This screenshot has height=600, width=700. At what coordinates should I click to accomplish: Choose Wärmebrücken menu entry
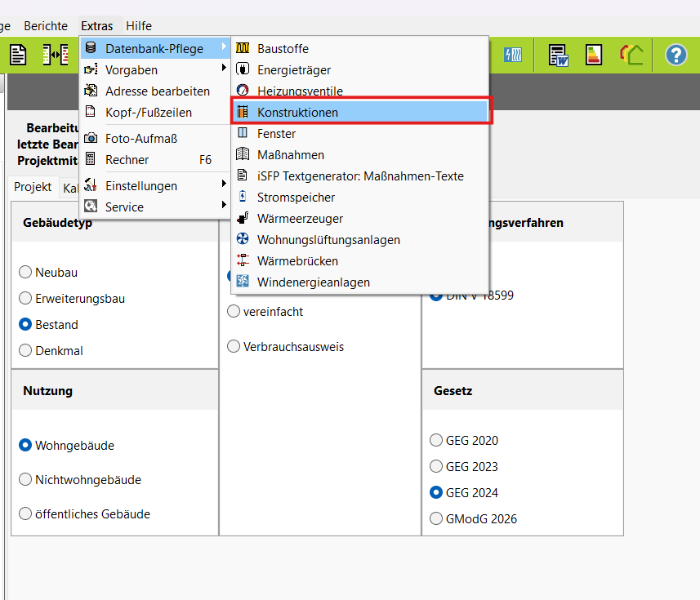pyautogui.click(x=360, y=261)
